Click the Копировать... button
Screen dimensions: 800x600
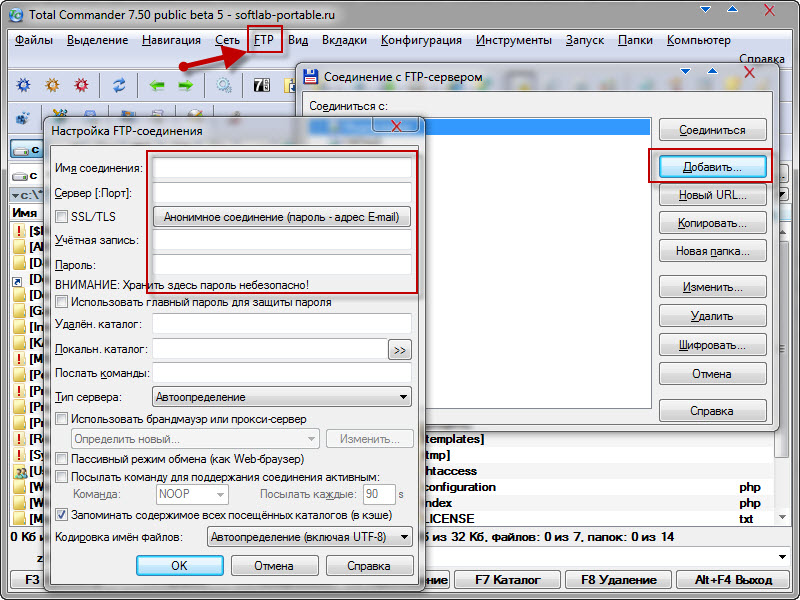(713, 223)
